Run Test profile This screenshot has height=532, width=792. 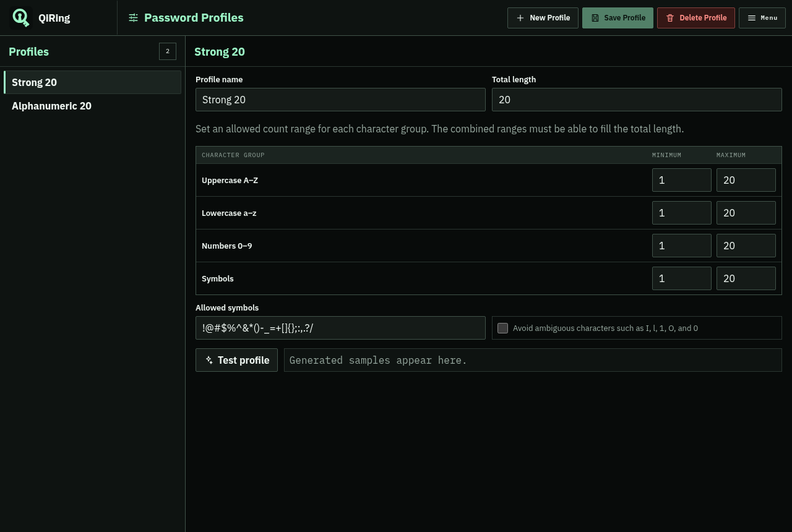coord(236,360)
